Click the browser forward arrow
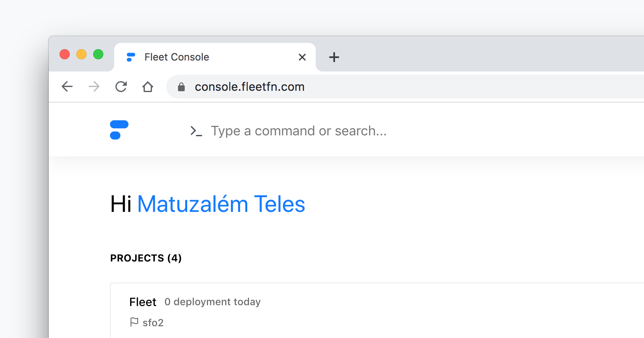644x338 pixels. point(94,87)
